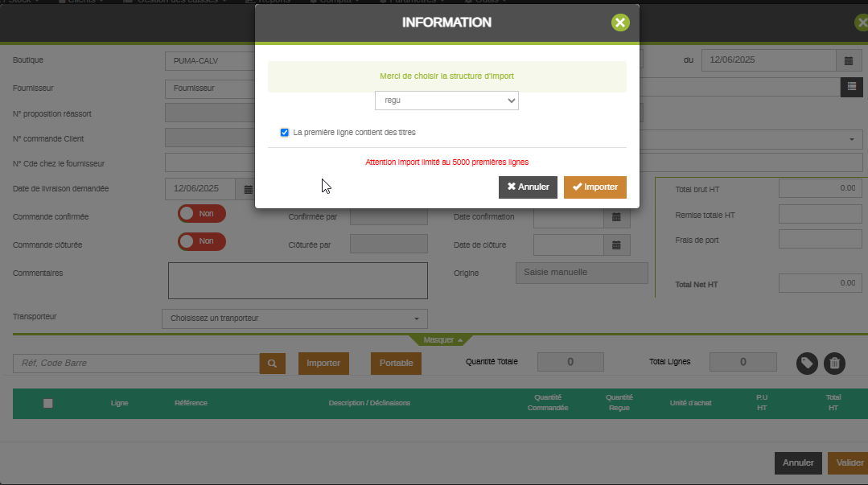Toggle the Commande confirmée switch
The image size is (868, 485).
pos(202,214)
